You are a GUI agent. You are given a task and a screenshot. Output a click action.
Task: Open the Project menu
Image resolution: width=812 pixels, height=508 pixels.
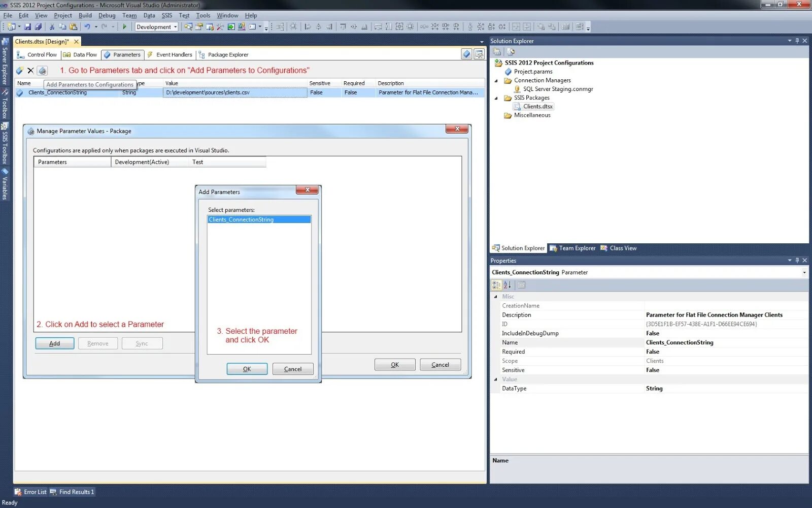(63, 15)
